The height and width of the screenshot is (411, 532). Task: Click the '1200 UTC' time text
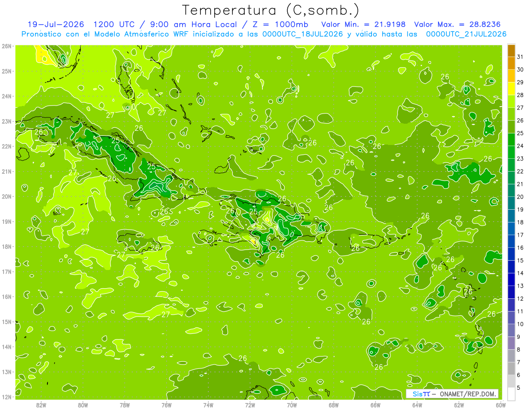pyautogui.click(x=114, y=24)
